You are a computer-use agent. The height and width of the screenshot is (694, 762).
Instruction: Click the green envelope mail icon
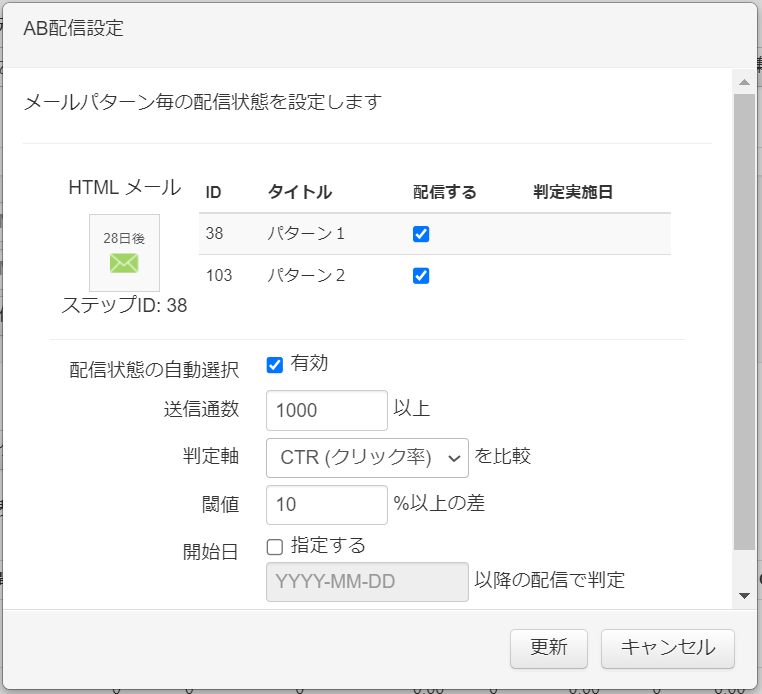(x=124, y=263)
